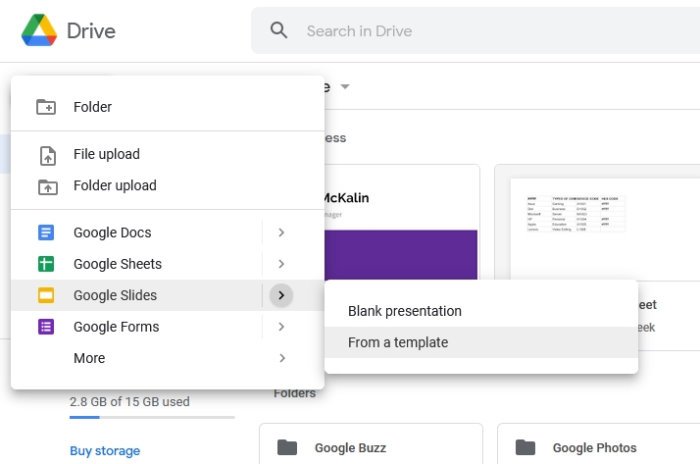Click the new Folder icon
This screenshot has width=700, height=464.
(46, 107)
